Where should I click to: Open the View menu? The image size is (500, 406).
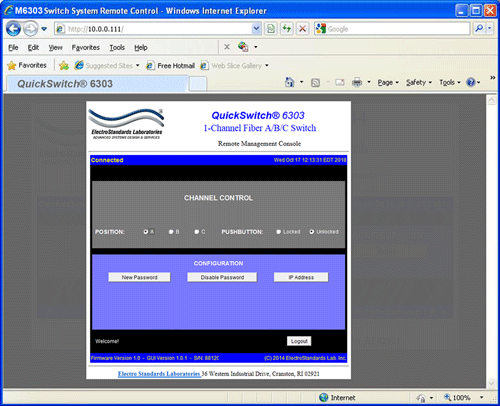click(55, 48)
